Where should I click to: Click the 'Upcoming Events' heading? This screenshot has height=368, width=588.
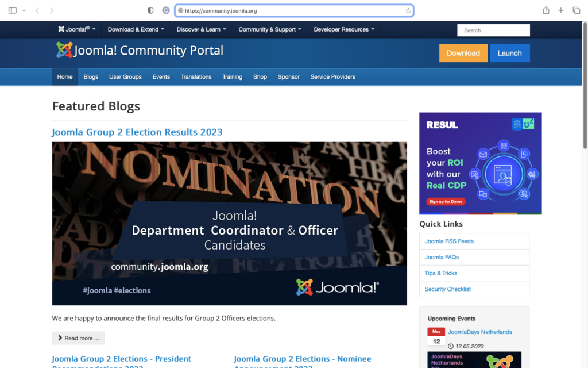click(x=451, y=319)
